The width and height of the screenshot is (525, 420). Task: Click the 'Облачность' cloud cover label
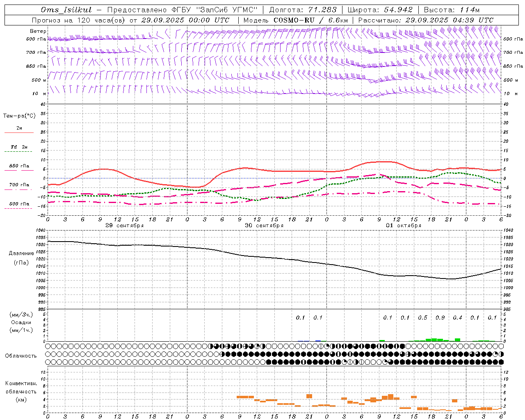(21, 356)
